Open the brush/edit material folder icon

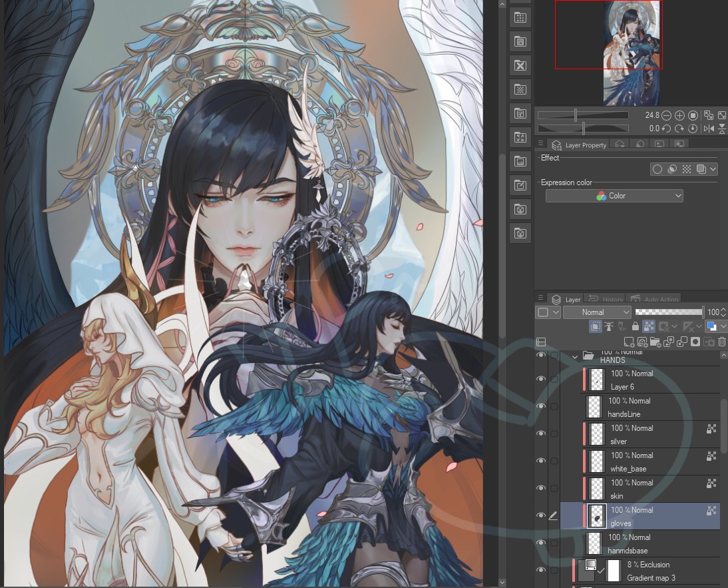520,185
